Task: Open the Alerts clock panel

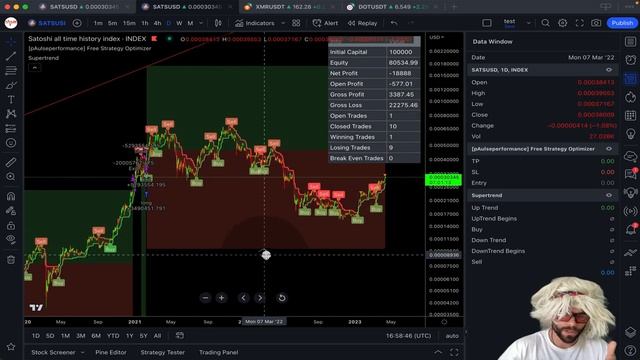Action: (631, 60)
